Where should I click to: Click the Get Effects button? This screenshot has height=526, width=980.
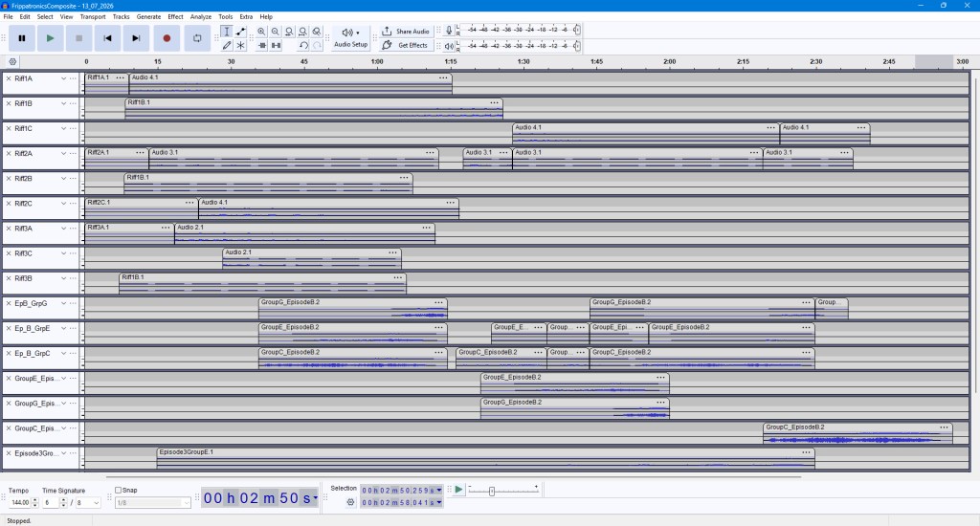[406, 45]
